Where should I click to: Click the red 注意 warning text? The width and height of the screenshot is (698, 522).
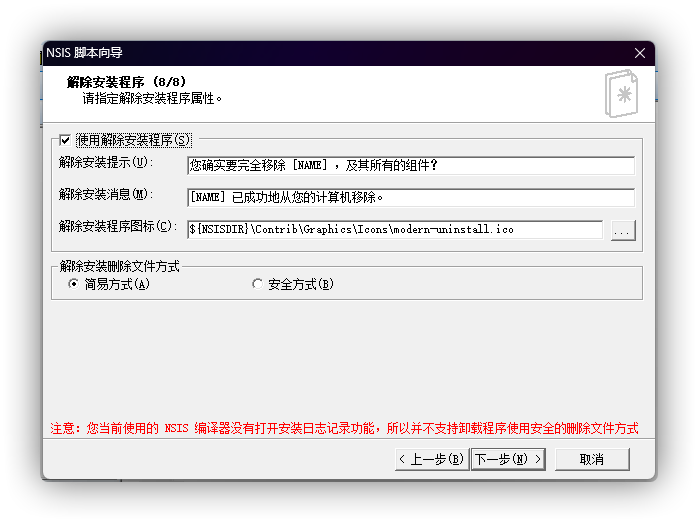(344, 428)
